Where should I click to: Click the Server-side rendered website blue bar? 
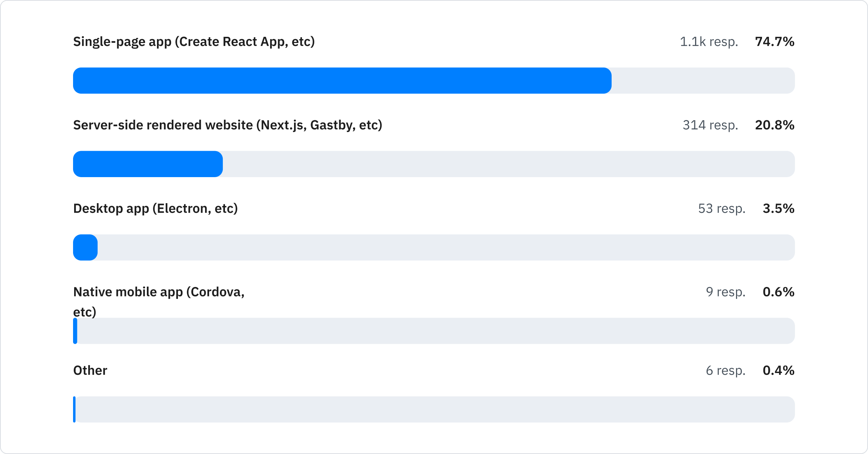pyautogui.click(x=148, y=164)
